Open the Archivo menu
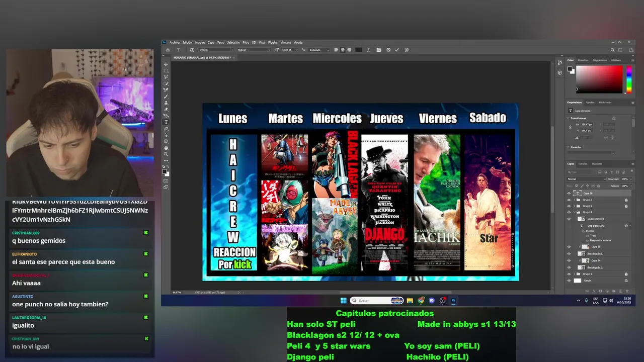The height and width of the screenshot is (362, 644). [x=175, y=42]
